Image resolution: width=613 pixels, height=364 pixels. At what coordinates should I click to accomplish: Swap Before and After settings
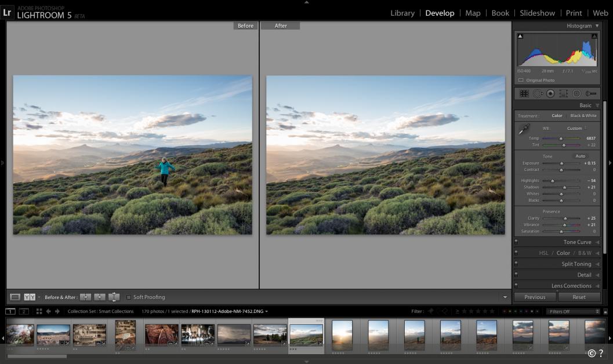tap(114, 297)
